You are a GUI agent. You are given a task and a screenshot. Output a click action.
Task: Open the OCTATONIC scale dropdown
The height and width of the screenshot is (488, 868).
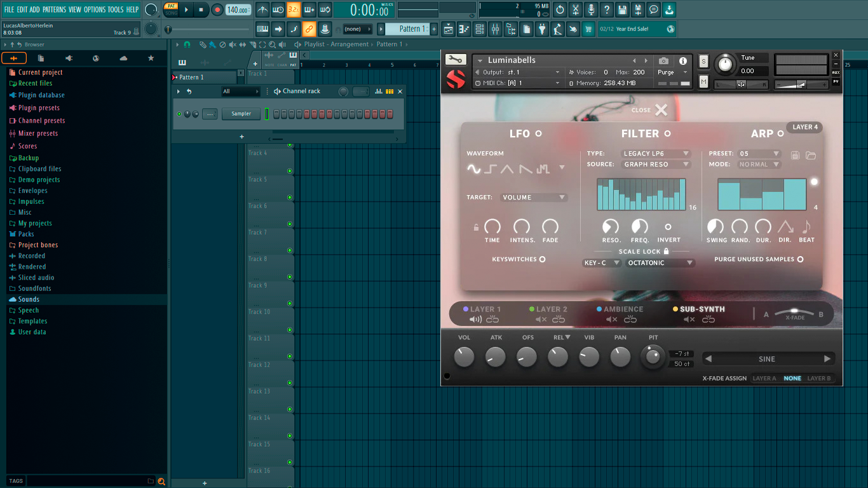[x=660, y=263]
